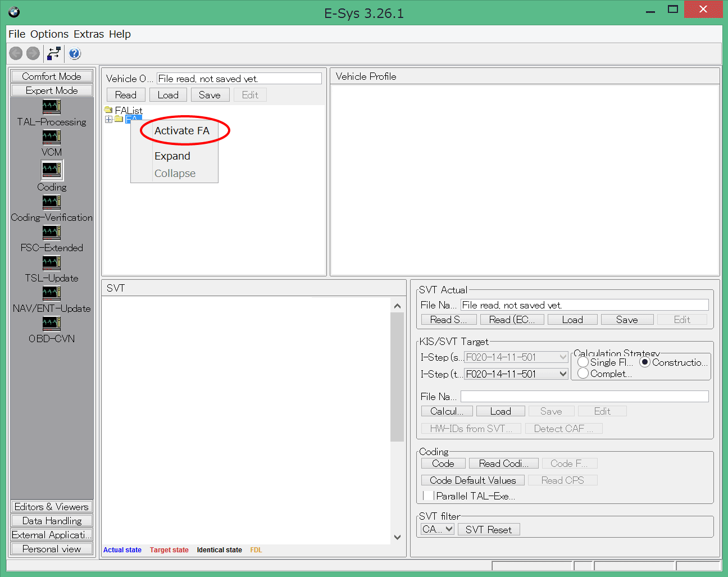Open the VCM module icon
Image resolution: width=728 pixels, height=577 pixels.
(x=52, y=137)
